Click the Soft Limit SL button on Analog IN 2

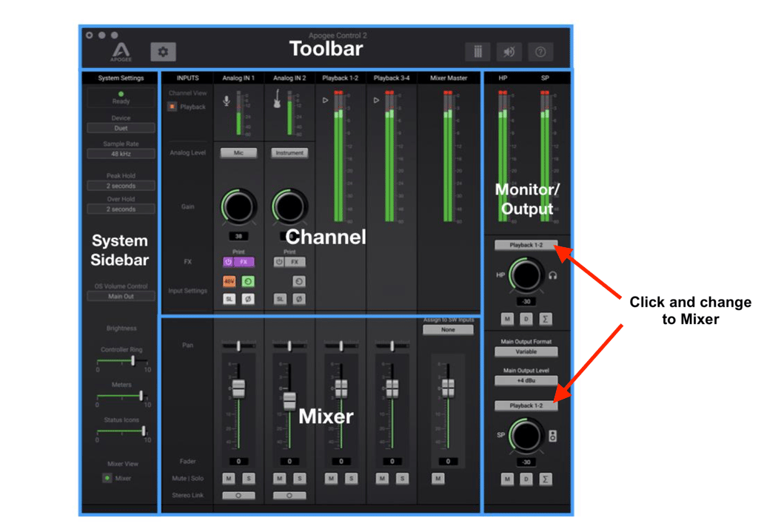[x=280, y=299]
